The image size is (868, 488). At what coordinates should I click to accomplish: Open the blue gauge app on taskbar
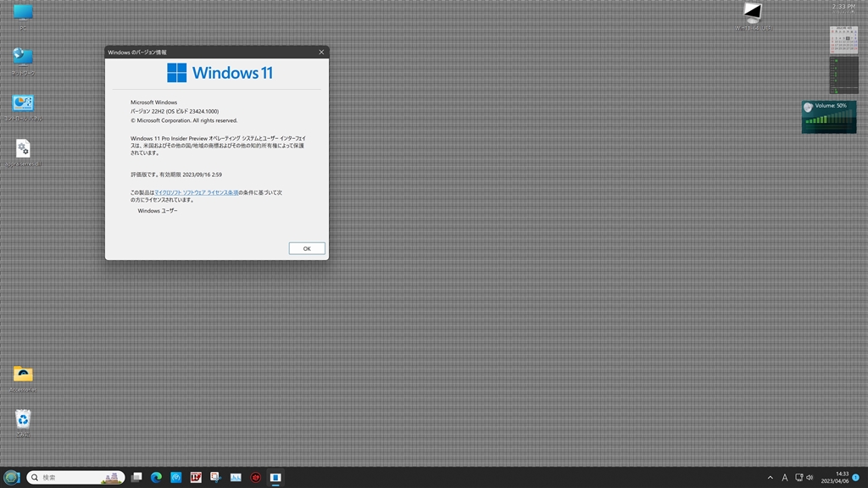click(x=176, y=477)
